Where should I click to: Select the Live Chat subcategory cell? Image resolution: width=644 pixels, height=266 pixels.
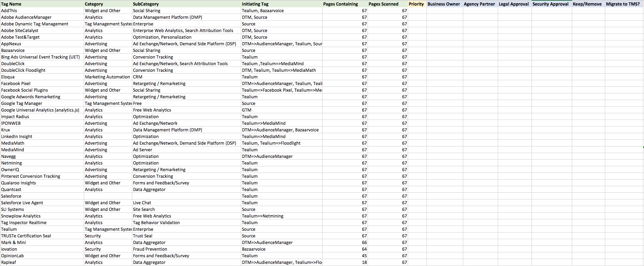186,203
